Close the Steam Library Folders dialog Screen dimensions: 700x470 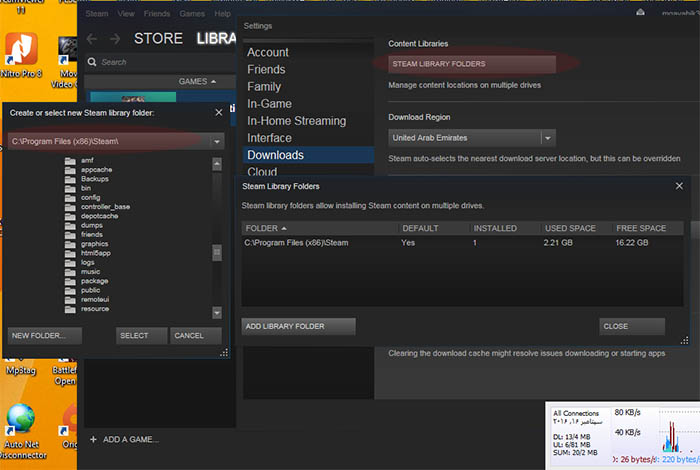click(x=679, y=186)
